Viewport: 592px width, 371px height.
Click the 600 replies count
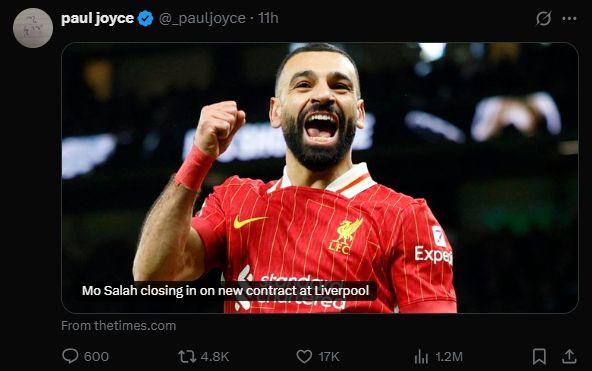(x=96, y=356)
